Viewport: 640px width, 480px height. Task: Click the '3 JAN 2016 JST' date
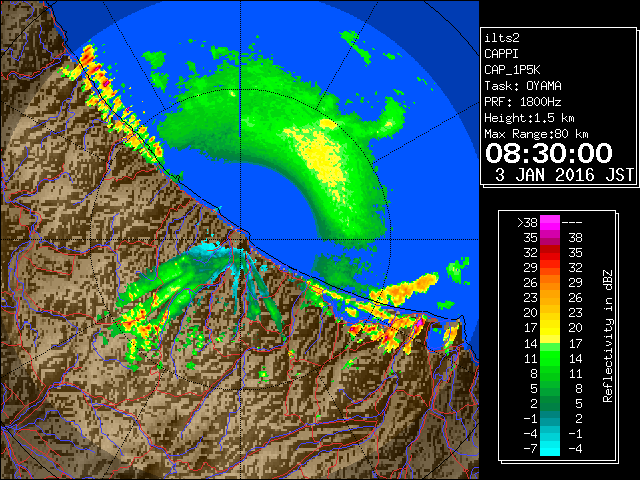(x=564, y=175)
